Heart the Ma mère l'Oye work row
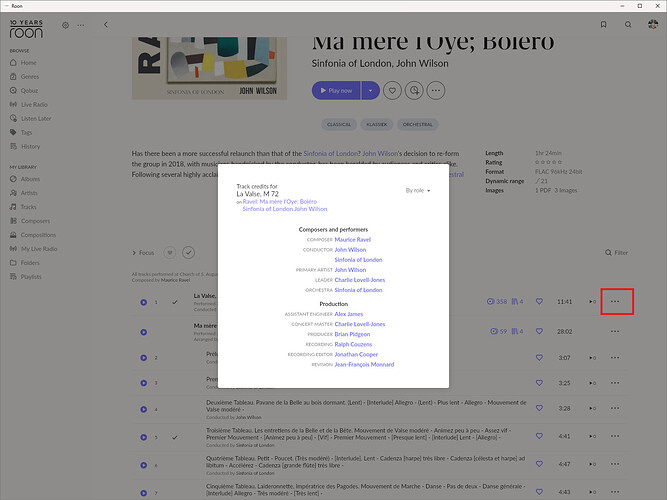This screenshot has height=500, width=667. (539, 331)
